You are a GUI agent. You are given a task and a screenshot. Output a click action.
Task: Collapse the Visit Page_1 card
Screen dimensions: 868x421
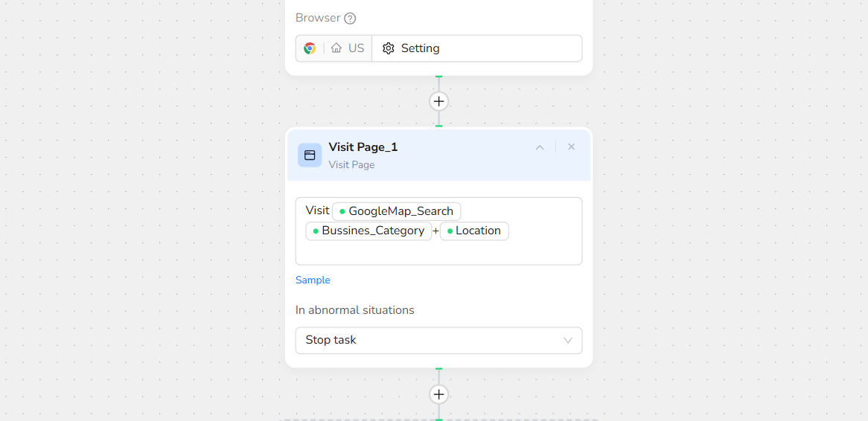coord(540,147)
